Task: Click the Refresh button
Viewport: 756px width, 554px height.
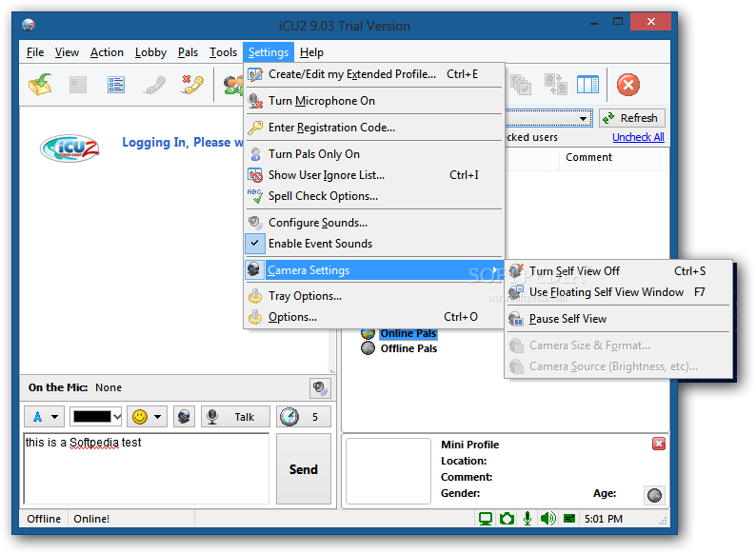Action: [631, 118]
